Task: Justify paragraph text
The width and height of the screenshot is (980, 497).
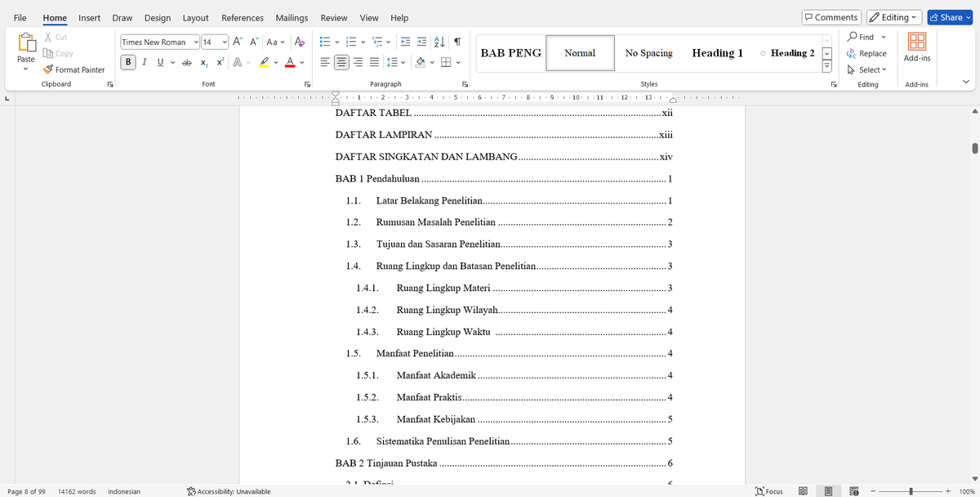Action: coord(374,62)
